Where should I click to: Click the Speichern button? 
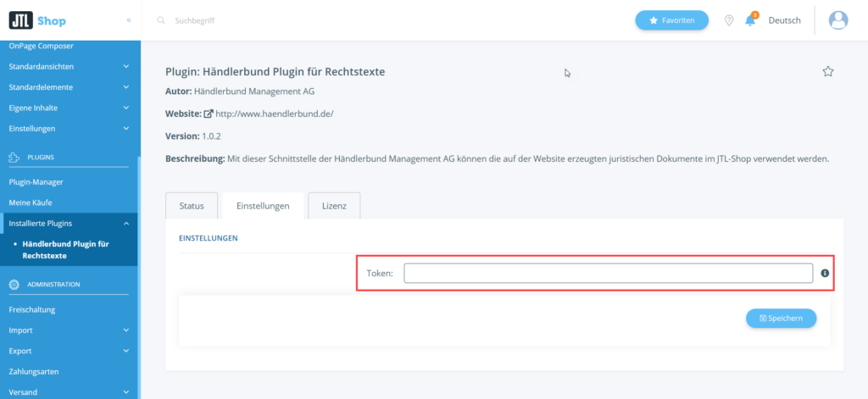[781, 319]
